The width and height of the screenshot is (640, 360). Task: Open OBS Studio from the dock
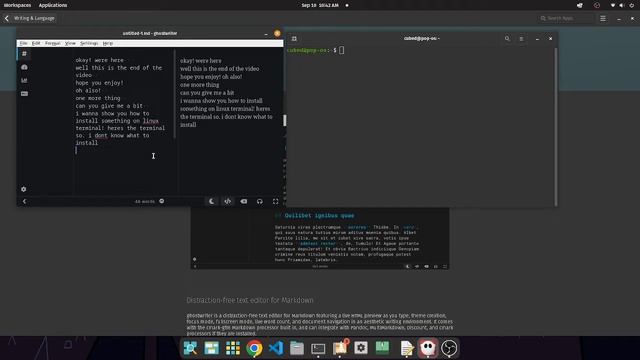[x=449, y=348]
